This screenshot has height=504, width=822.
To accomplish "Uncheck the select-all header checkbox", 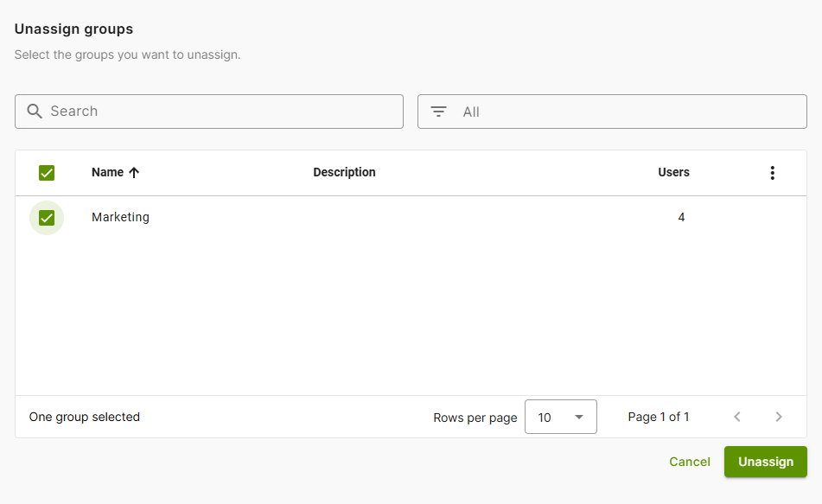I will pos(47,173).
